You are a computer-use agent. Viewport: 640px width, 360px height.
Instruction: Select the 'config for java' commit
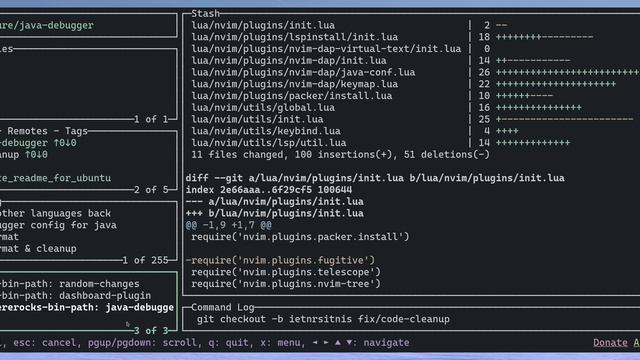(x=58, y=225)
